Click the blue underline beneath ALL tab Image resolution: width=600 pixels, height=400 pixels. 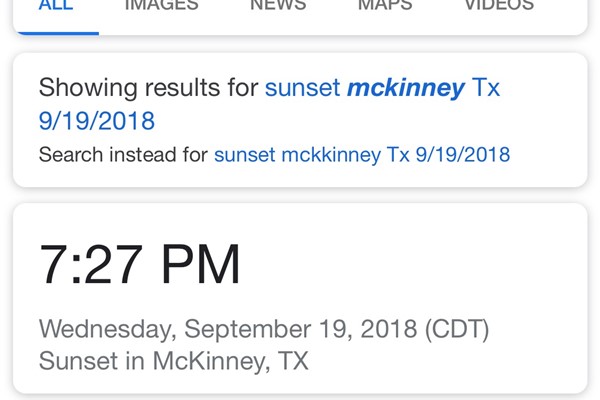tap(55, 33)
